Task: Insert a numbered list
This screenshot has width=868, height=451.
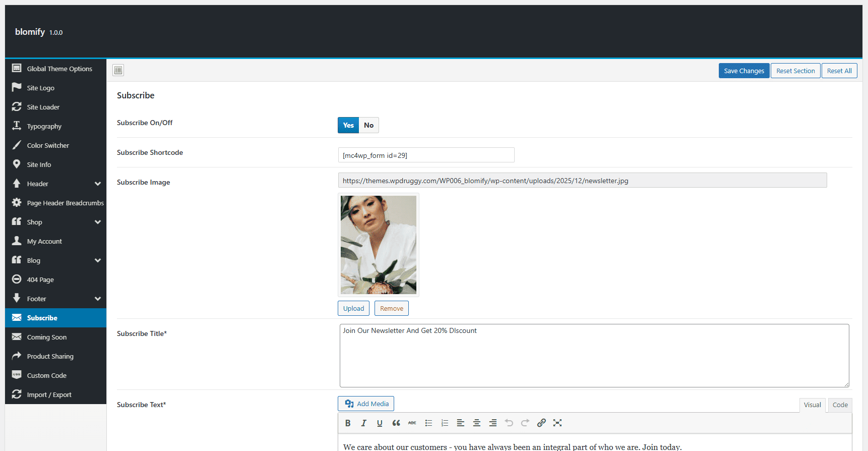Action: [445, 423]
